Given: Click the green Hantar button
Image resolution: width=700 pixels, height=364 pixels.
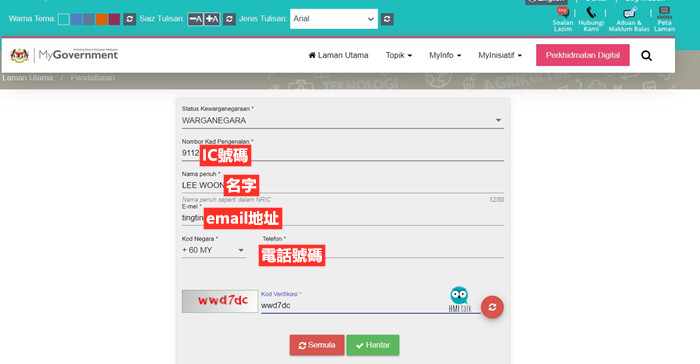Looking at the screenshot, I should [373, 345].
